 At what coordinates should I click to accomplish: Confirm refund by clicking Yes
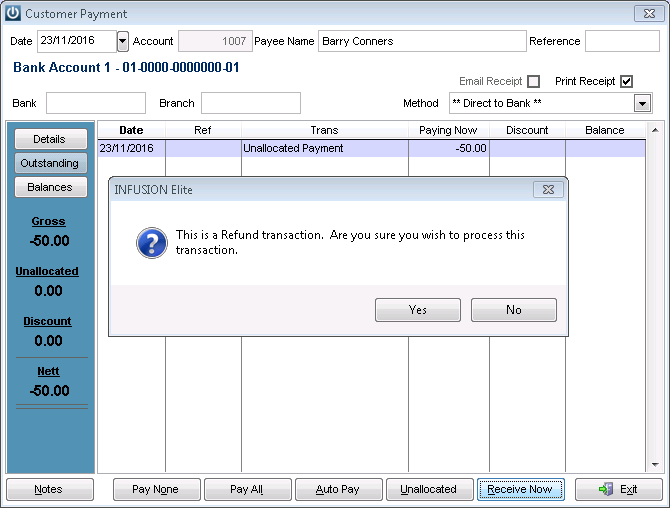click(417, 310)
